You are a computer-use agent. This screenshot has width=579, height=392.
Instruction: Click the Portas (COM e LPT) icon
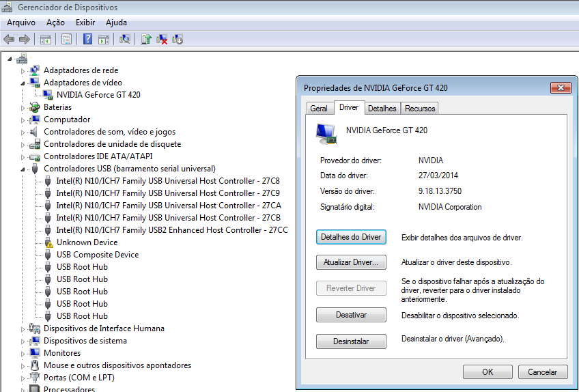pos(35,378)
